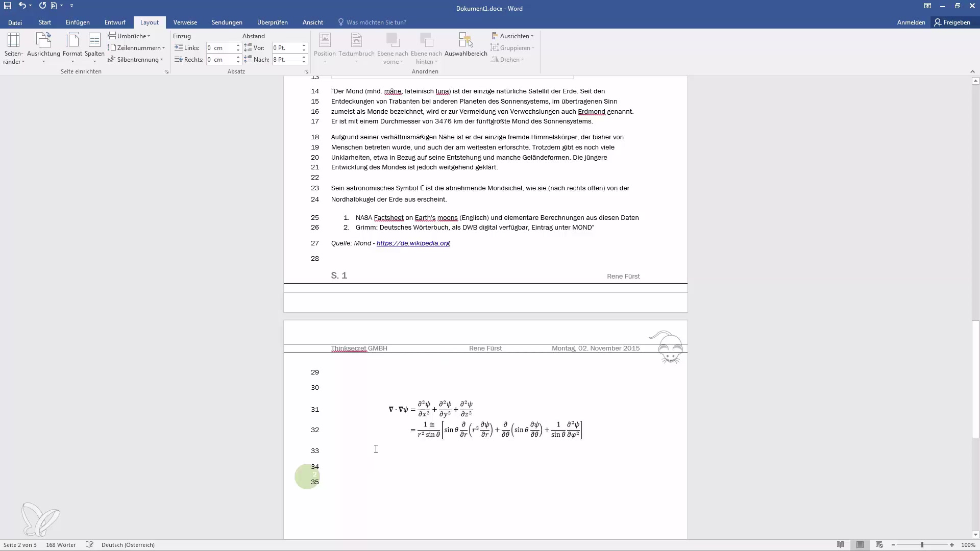
Task: Open the Einfügen ribbon tab
Action: (78, 22)
